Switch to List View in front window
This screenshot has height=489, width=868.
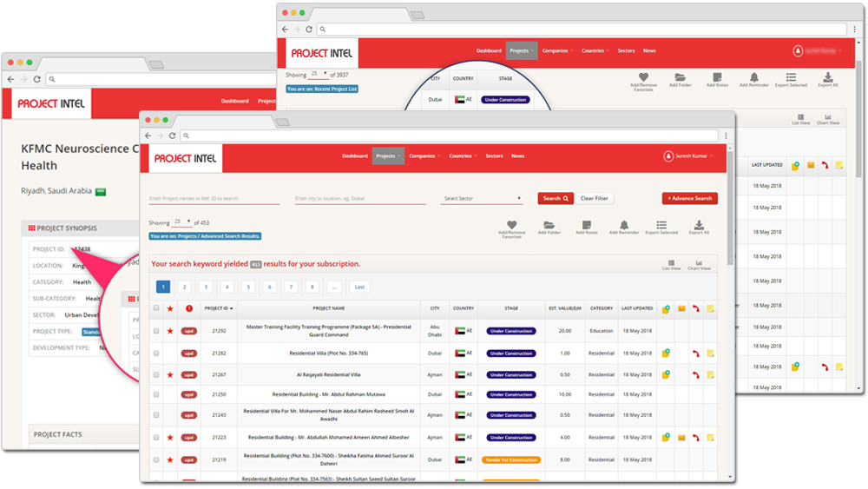point(671,265)
